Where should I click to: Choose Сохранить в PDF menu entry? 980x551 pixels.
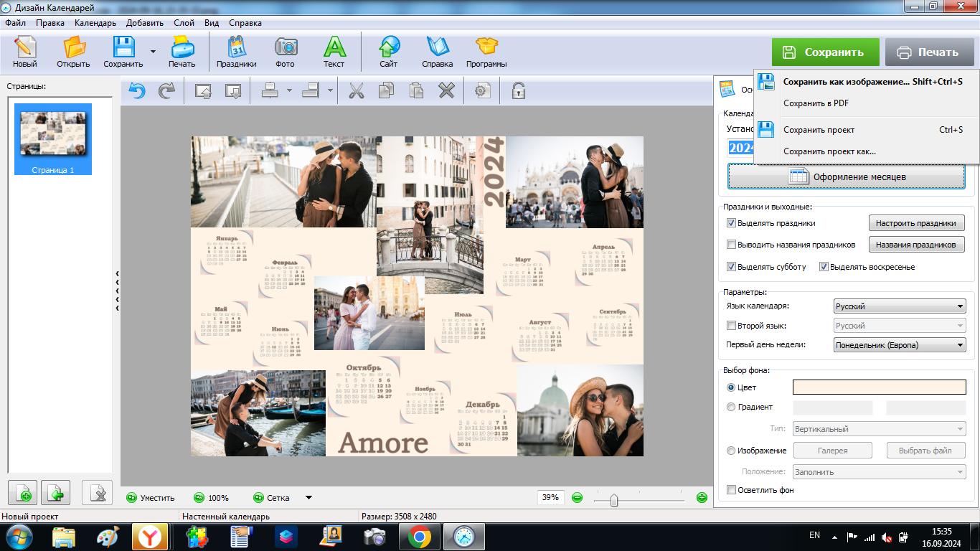816,103
